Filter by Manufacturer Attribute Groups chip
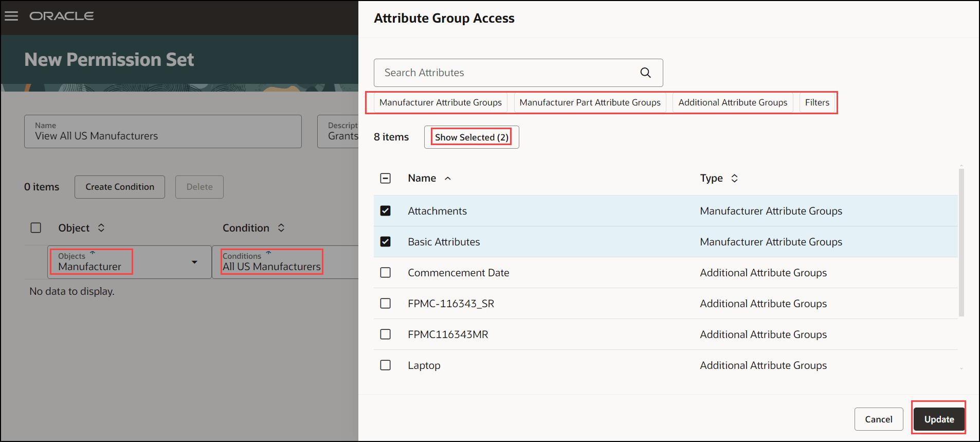Screen dimensions: 980x442 440,102
